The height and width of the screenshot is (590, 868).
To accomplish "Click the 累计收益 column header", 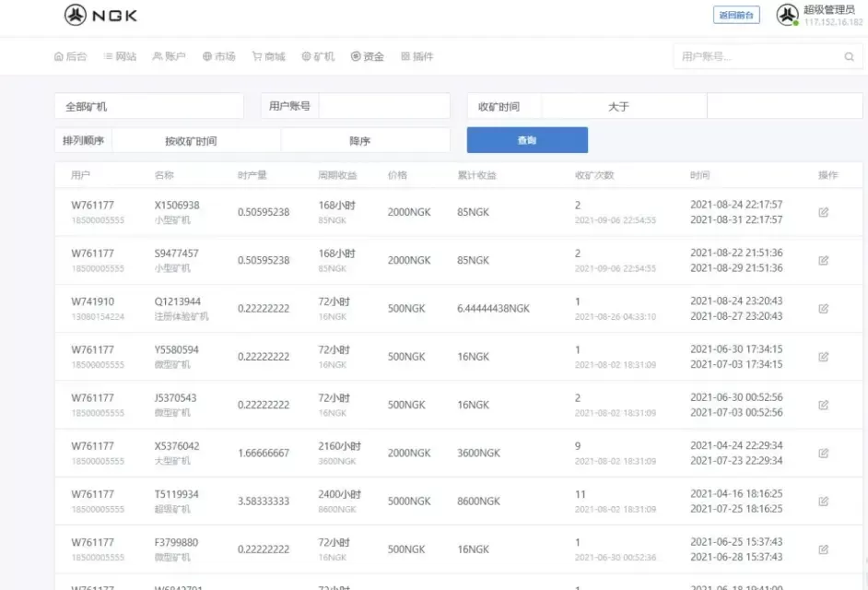I will pyautogui.click(x=476, y=175).
